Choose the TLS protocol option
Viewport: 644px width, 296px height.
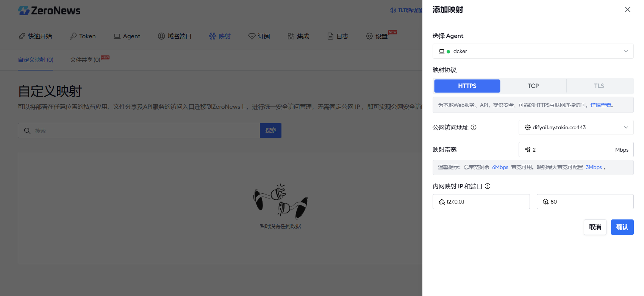tap(599, 86)
